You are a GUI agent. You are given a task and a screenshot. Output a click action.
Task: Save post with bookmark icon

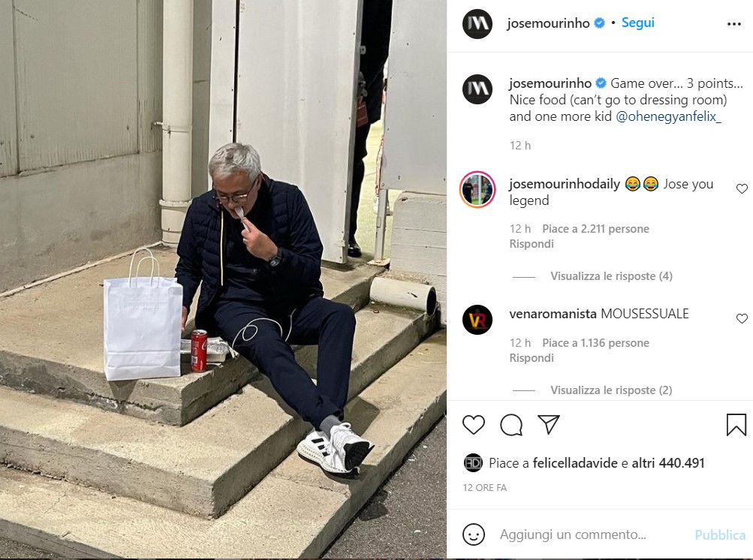(736, 425)
